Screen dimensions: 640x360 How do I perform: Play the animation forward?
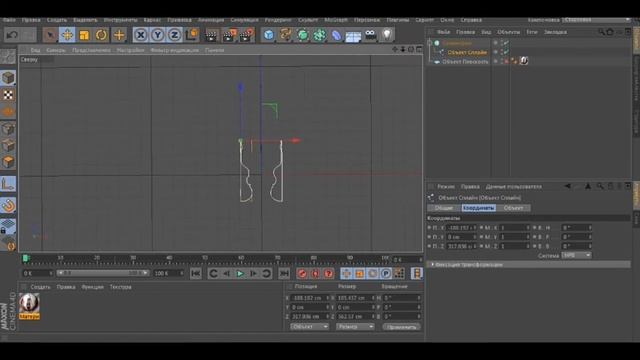240,273
